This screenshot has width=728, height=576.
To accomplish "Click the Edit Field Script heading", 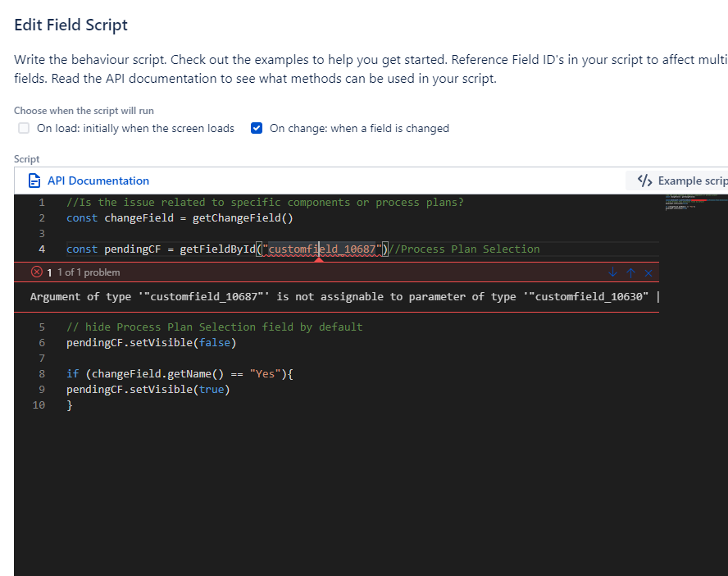I will point(71,25).
